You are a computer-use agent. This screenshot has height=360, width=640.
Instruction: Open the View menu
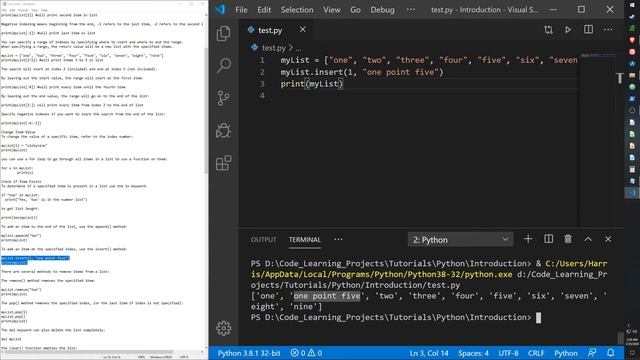(x=332, y=10)
